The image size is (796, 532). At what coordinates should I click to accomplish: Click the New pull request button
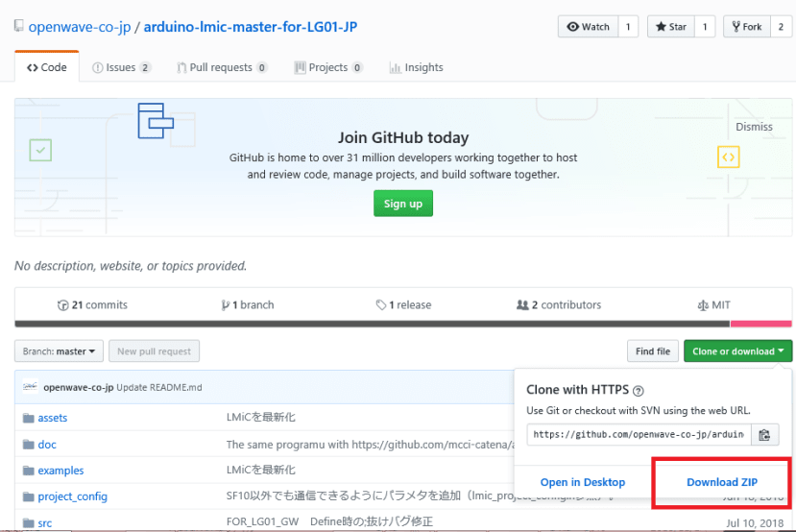[x=155, y=351]
